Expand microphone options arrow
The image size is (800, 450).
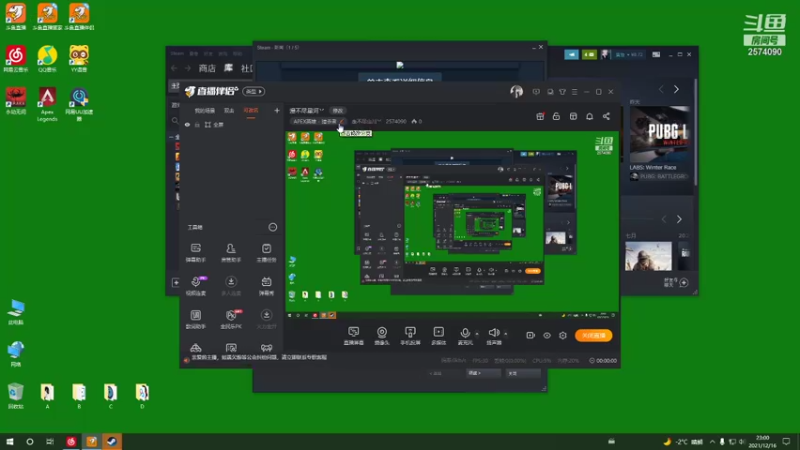coord(477,334)
